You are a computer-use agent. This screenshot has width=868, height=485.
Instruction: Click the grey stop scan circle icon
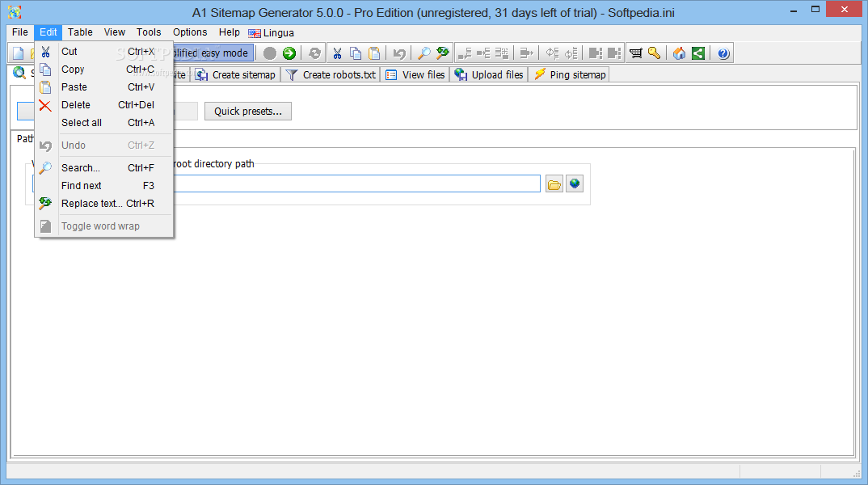coord(270,53)
